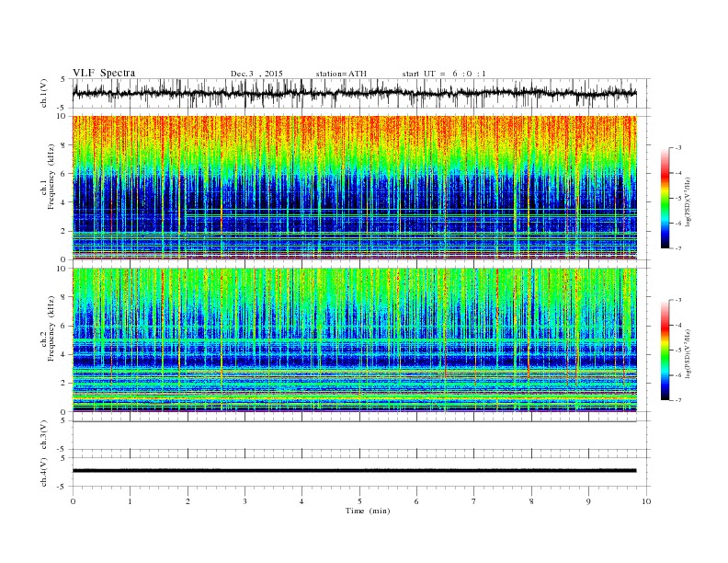Click the "ch.1(V)" waveform axis label
Viewport: 728px width, 563px height.
44,93
